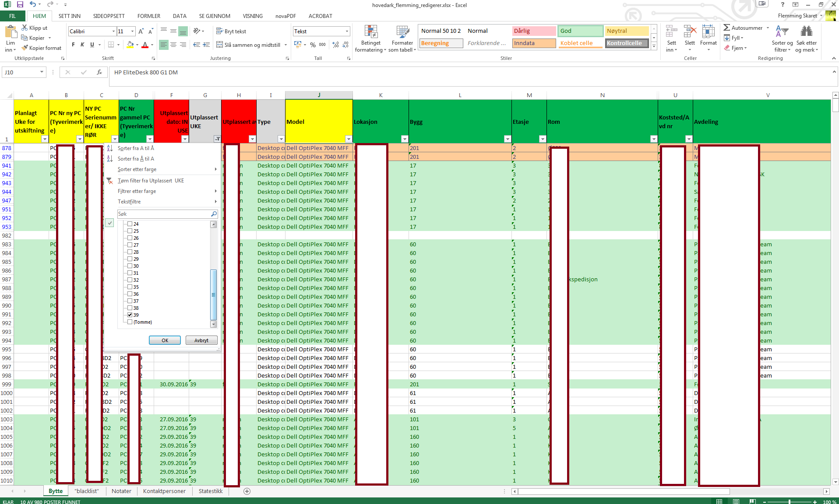This screenshot has height=504, width=839.
Task: Center the cell text horizontally
Action: pyautogui.click(x=173, y=45)
